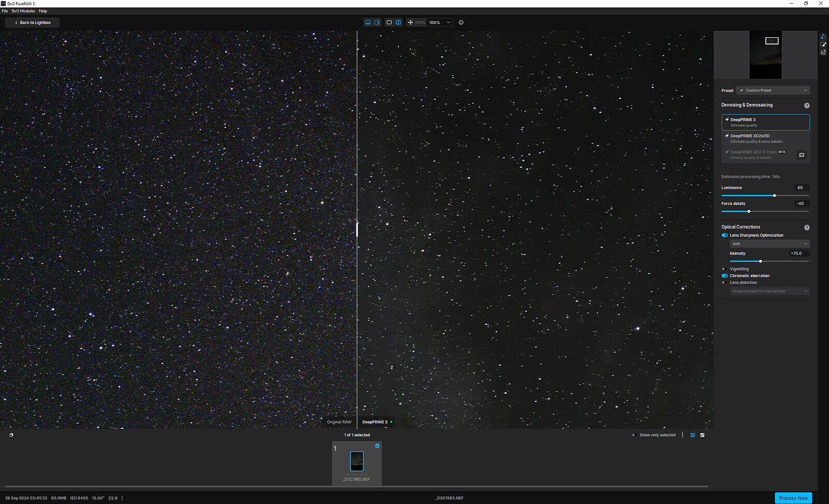This screenshot has width=829, height=504.
Task: Toggle the right settings panel icon
Action: point(377,22)
